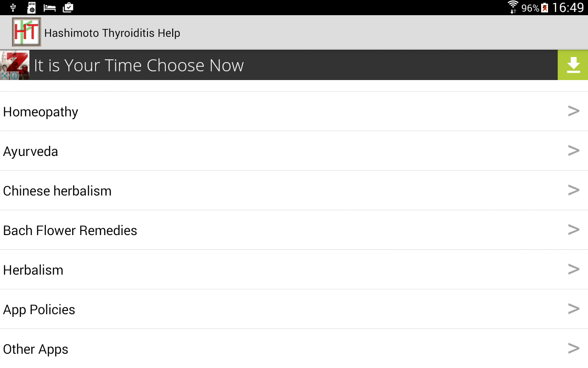Open the Homeopathy section
588x368 pixels.
coord(40,112)
